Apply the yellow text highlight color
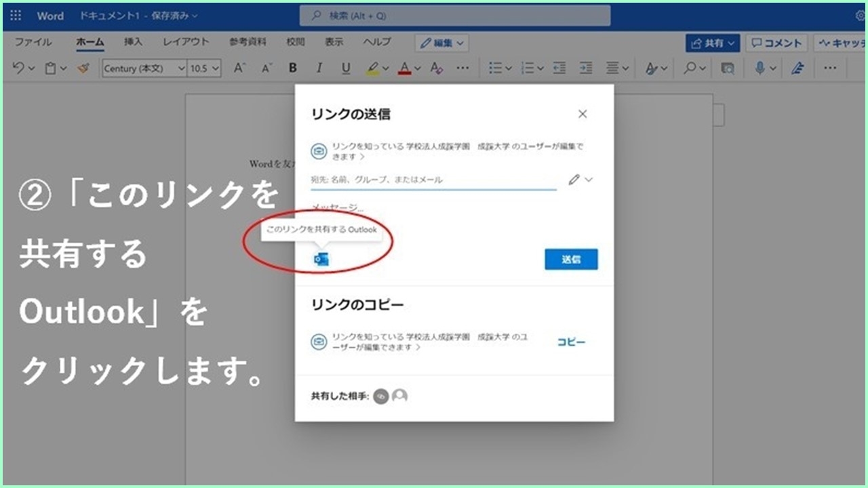 (372, 68)
